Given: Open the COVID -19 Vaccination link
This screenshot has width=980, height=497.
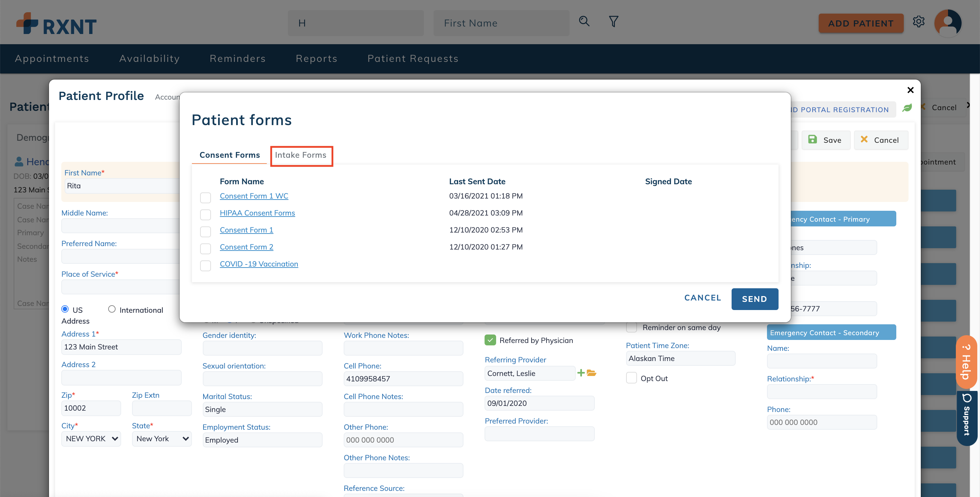Looking at the screenshot, I should click(x=259, y=264).
